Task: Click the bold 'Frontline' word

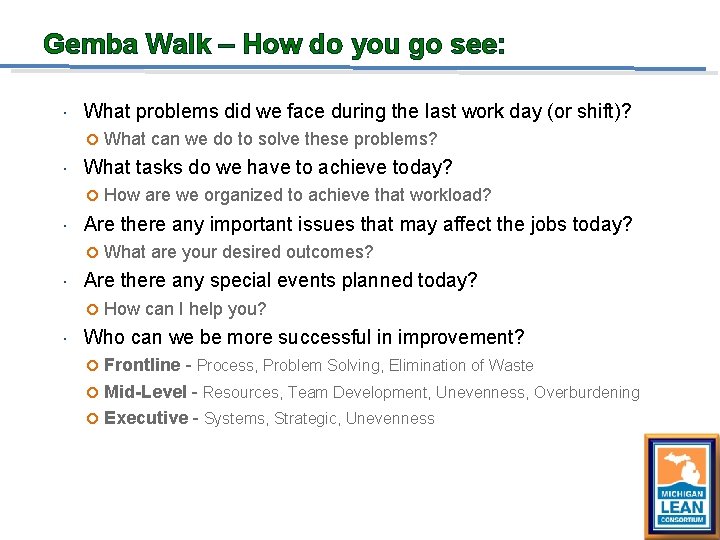Action: 142,365
